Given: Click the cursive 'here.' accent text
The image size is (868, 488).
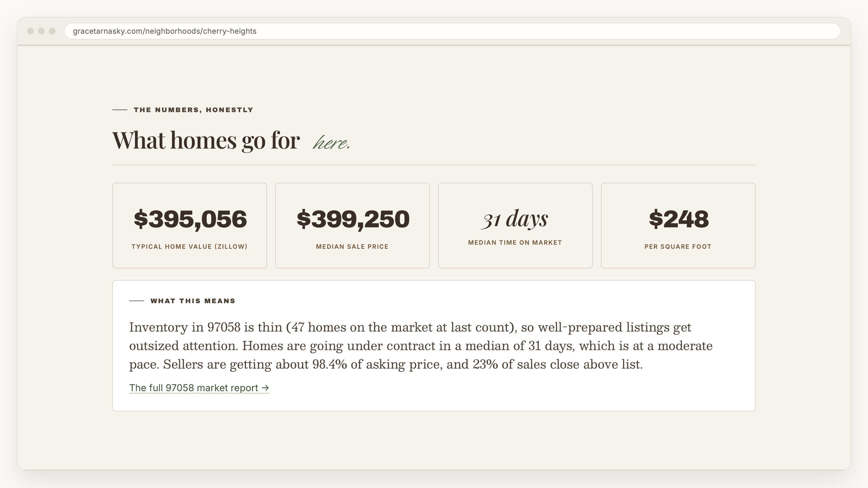Looking at the screenshot, I should (332, 143).
